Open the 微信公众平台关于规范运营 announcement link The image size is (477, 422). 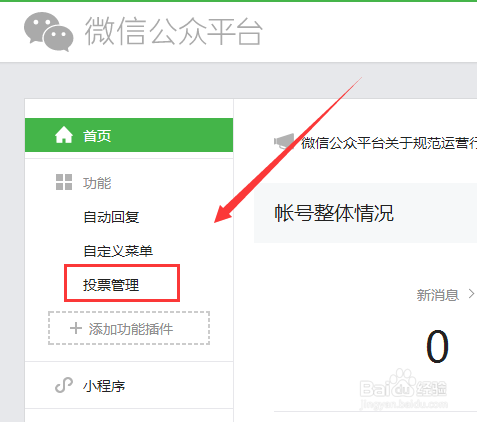[389, 143]
